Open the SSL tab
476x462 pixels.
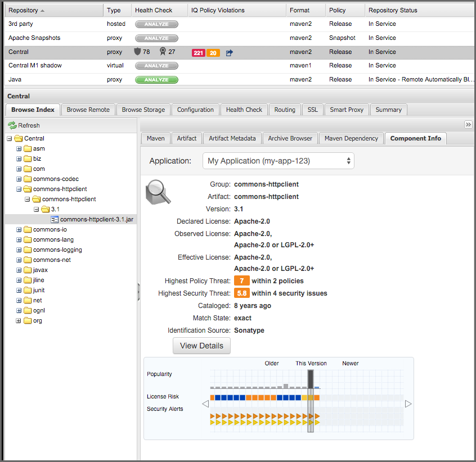(x=312, y=110)
